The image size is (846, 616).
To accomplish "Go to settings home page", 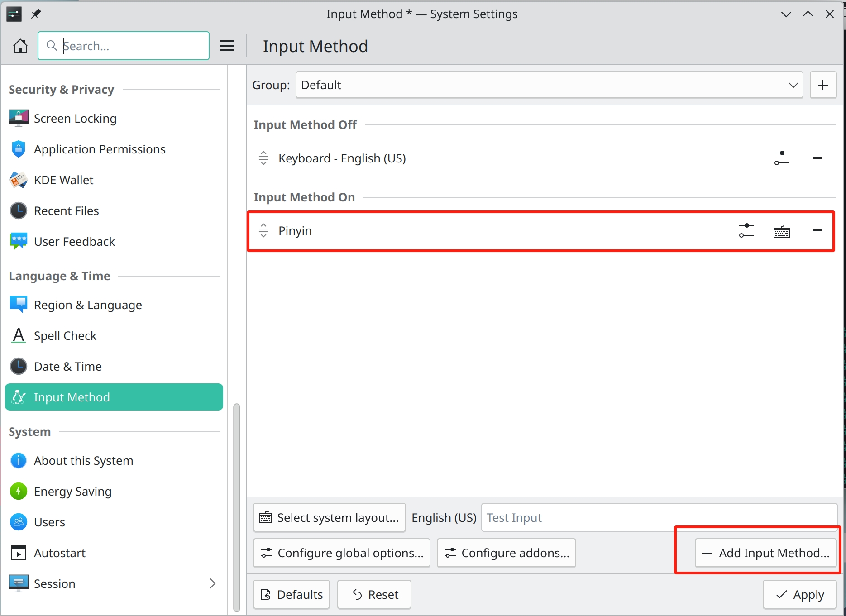I will point(20,46).
